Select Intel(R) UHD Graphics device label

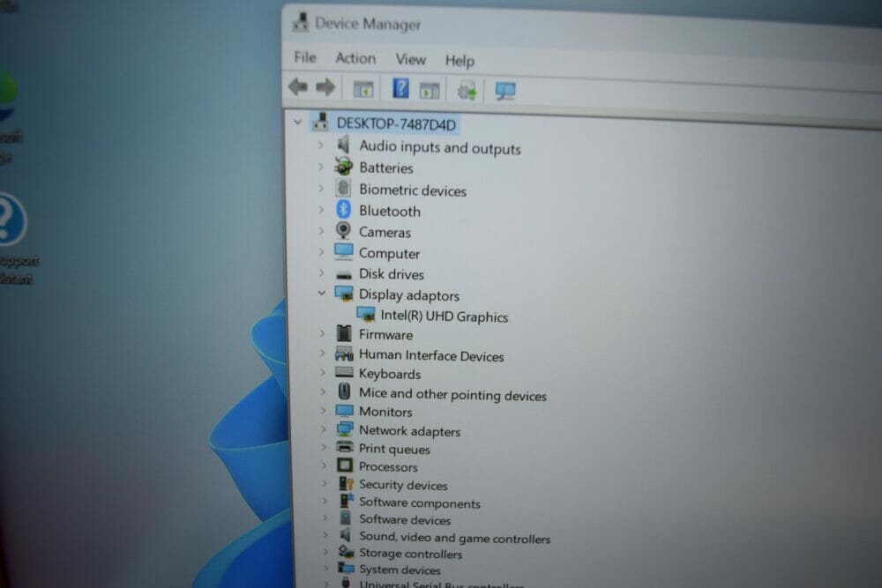[444, 316]
